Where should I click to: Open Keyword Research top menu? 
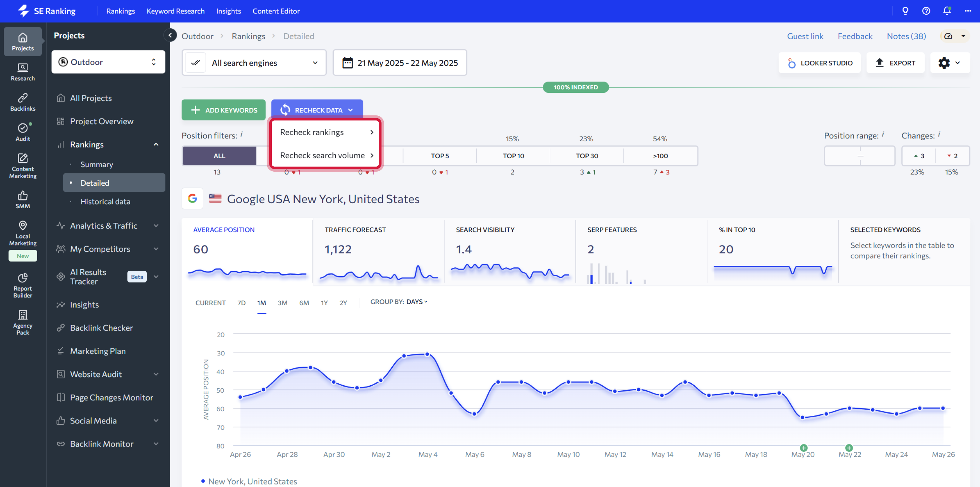(175, 11)
